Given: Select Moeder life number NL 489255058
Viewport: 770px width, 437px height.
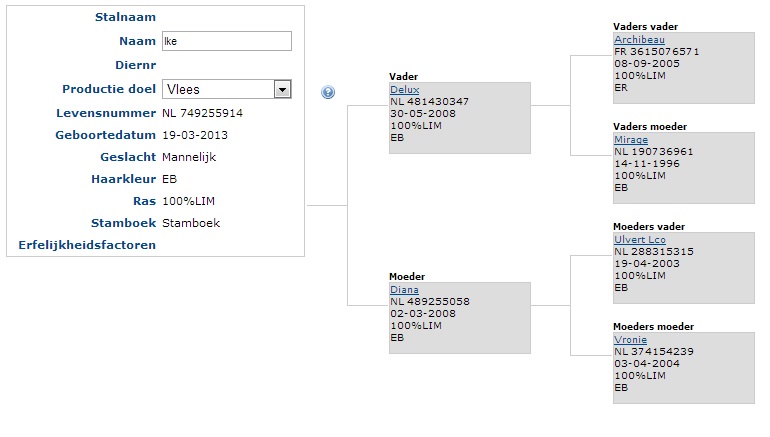Looking at the screenshot, I should click(x=430, y=301).
